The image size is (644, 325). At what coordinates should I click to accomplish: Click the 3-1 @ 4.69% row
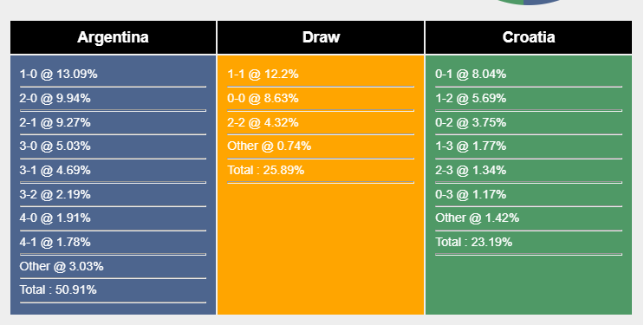[x=113, y=170]
